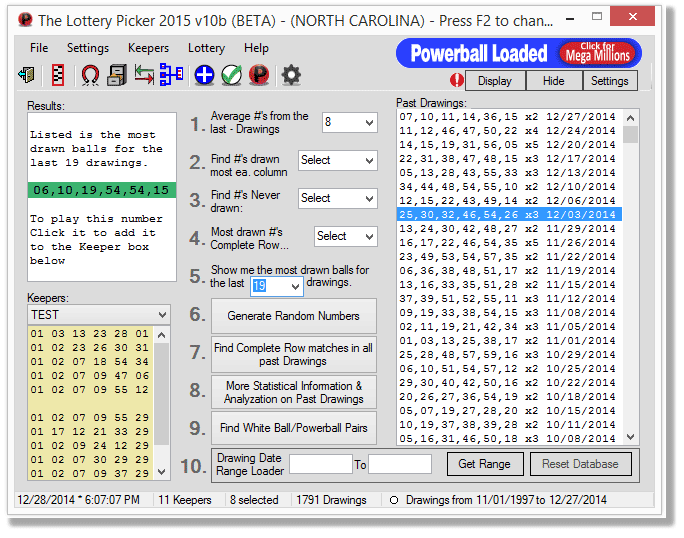Select the drawing dated 12/20/2014
Screen dimensions: 684x538
click(509, 145)
